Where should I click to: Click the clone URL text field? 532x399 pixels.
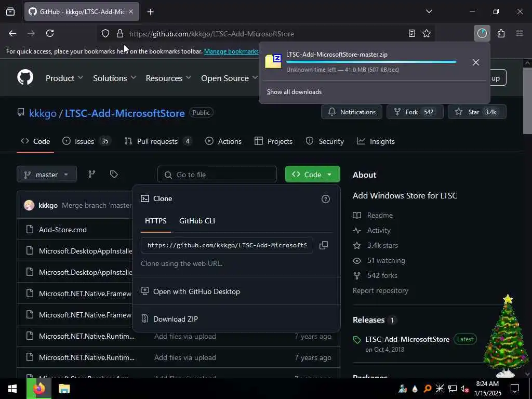[227, 245]
